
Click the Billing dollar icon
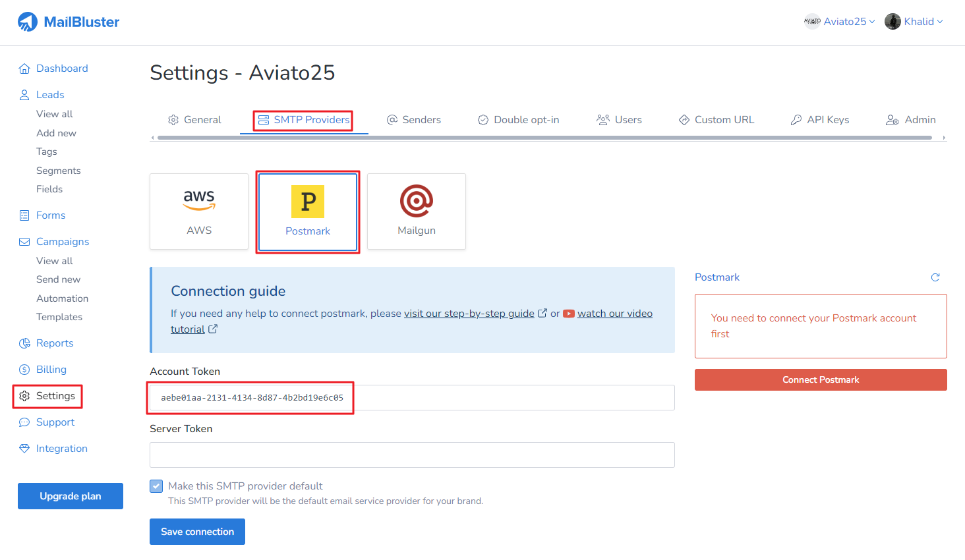click(24, 370)
